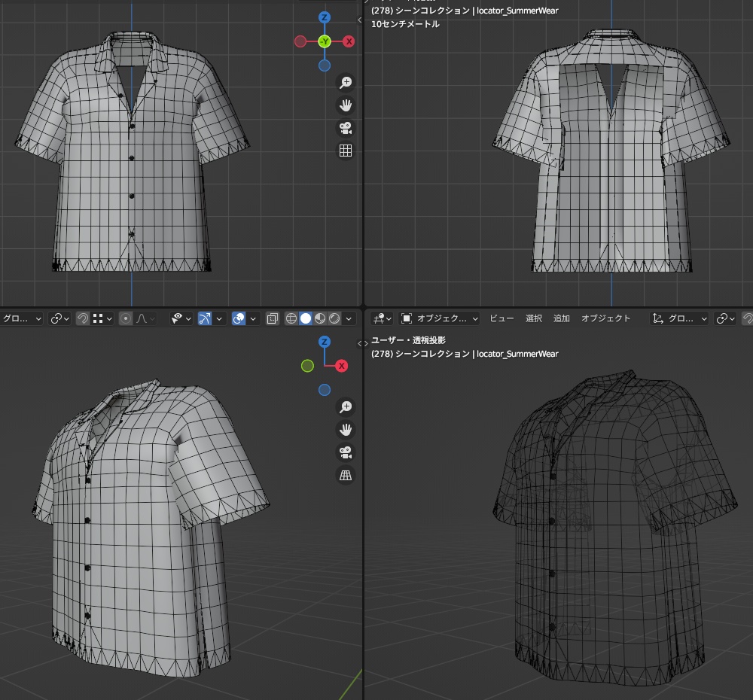Image resolution: width=753 pixels, height=700 pixels.
Task: Open the 追加 menu
Action: point(562,318)
